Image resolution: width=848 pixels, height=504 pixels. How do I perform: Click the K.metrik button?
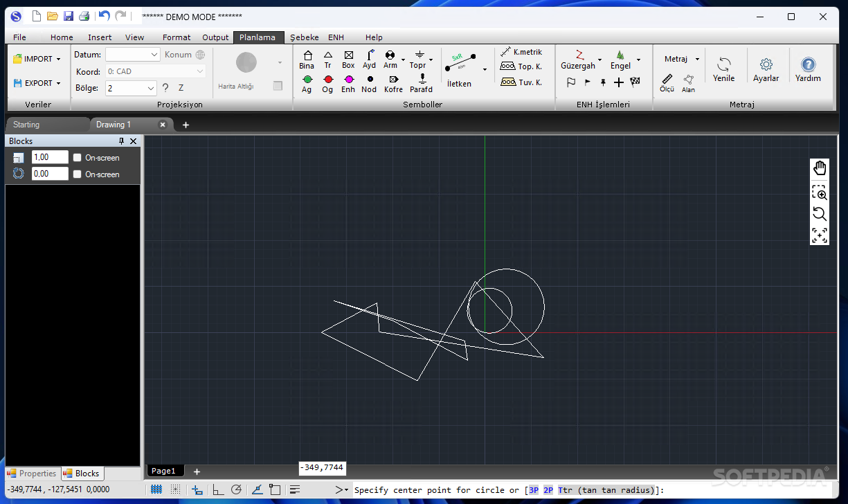pos(521,52)
